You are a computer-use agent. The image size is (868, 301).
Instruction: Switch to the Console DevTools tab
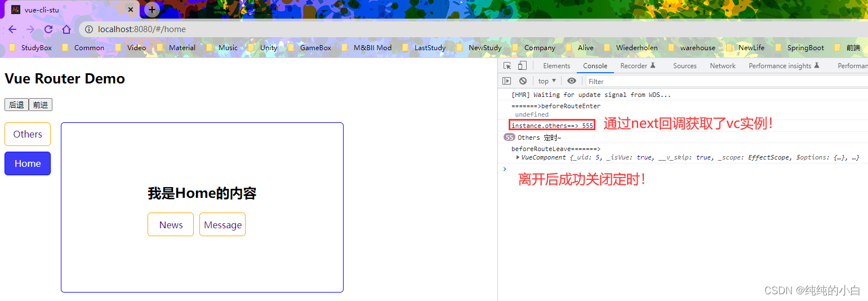(x=595, y=66)
